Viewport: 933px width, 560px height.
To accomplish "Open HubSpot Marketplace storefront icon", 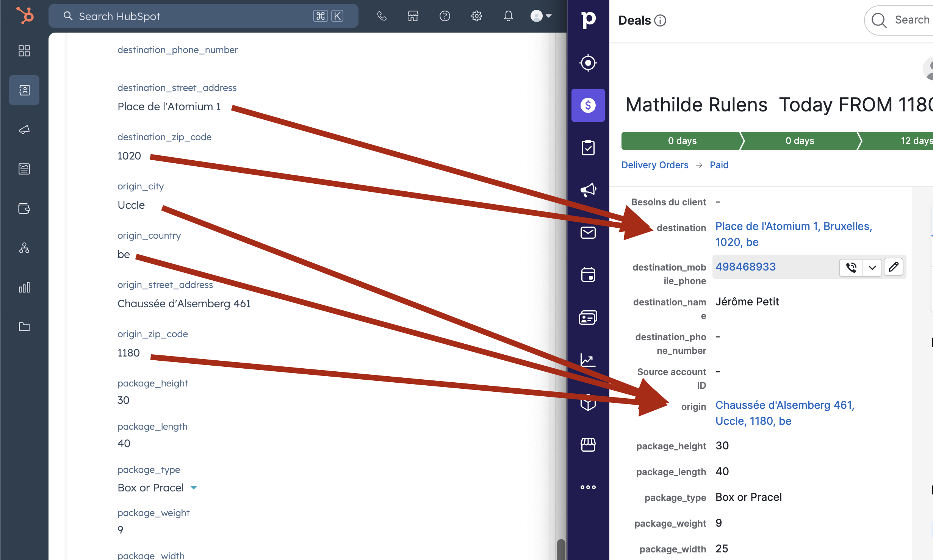I will (x=413, y=16).
